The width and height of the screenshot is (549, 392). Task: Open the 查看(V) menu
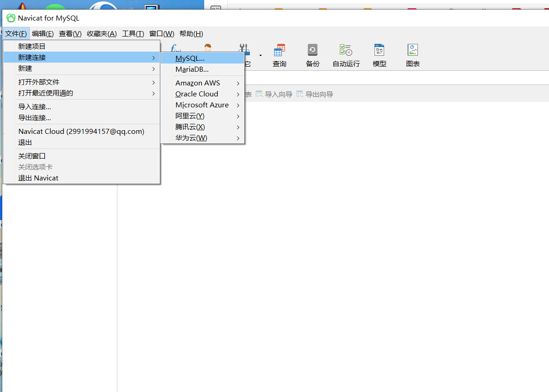click(x=70, y=34)
